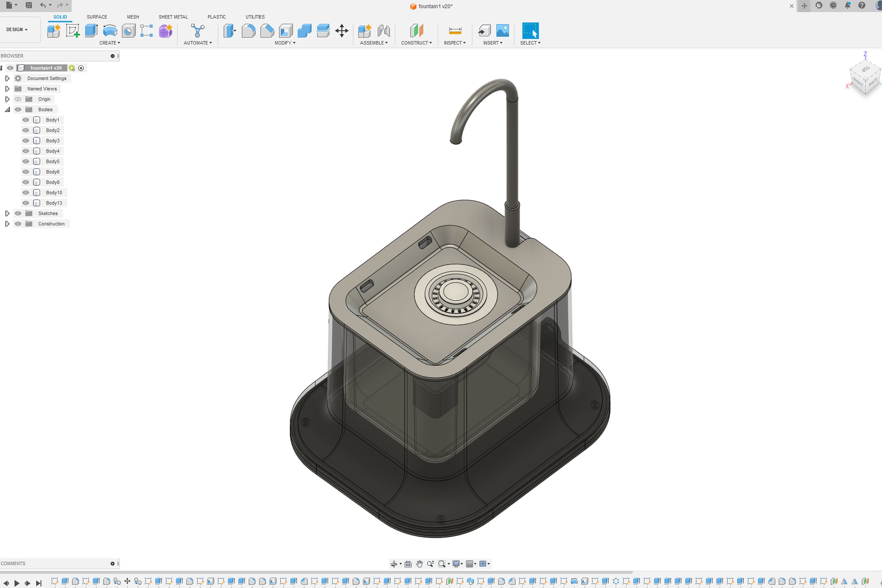Expand the Construction folder

7,224
